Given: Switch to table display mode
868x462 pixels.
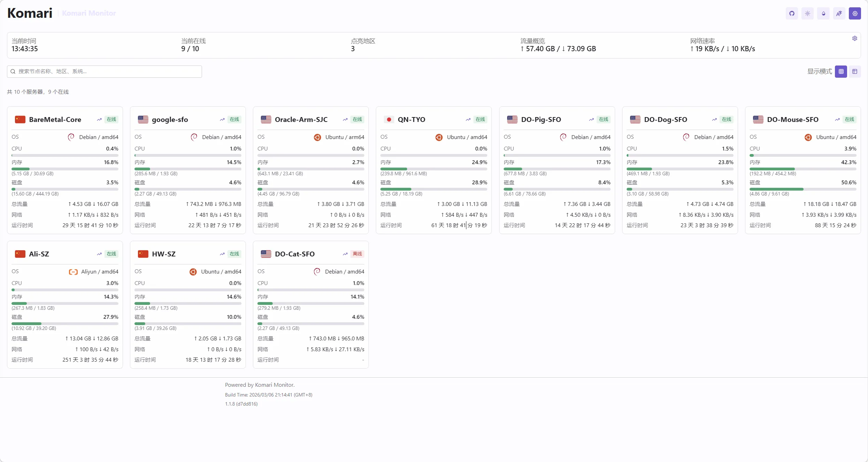Looking at the screenshot, I should click(854, 71).
